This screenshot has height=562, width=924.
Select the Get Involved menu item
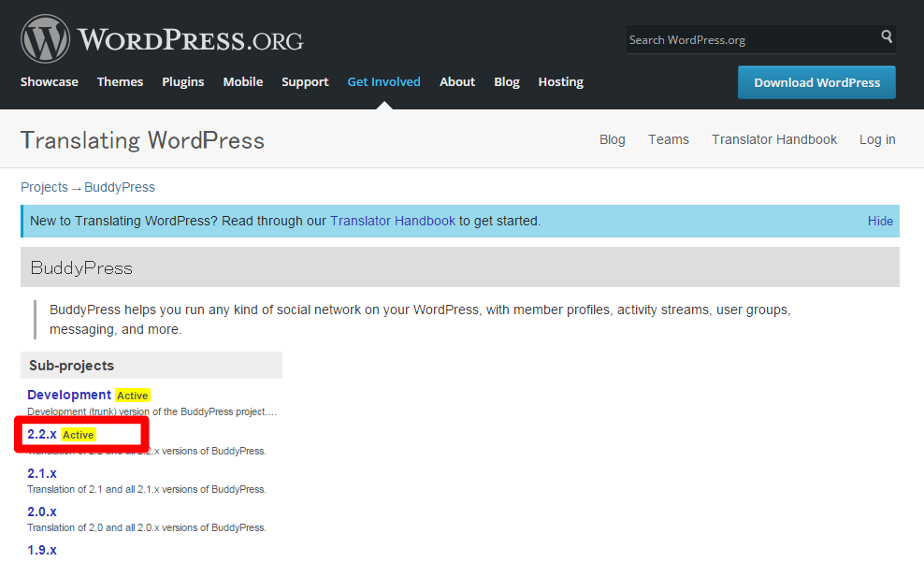[383, 82]
